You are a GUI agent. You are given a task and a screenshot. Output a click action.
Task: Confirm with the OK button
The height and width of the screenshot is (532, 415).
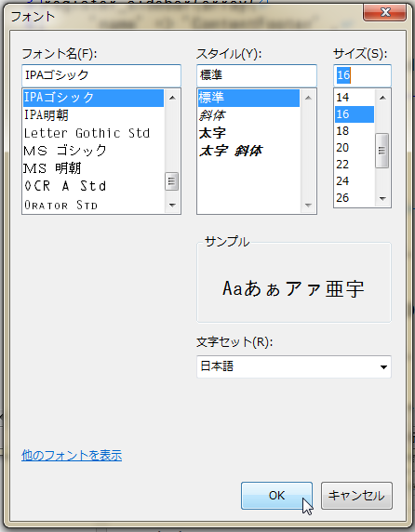[x=276, y=496]
